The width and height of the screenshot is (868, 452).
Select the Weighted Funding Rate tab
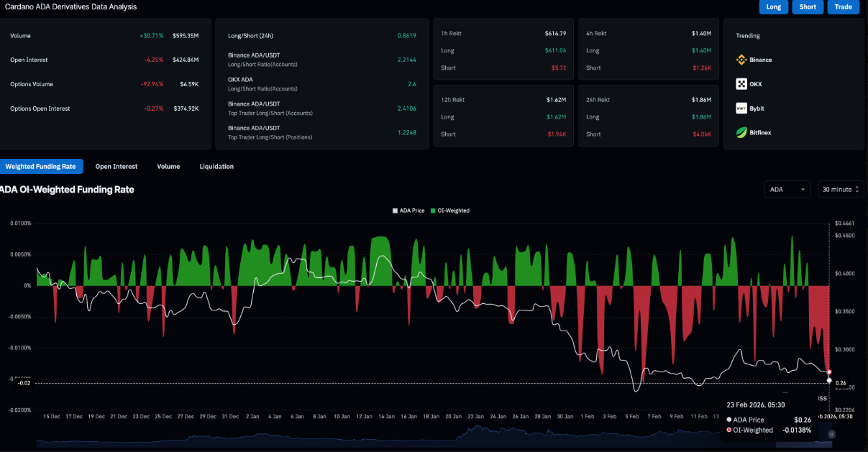41,167
